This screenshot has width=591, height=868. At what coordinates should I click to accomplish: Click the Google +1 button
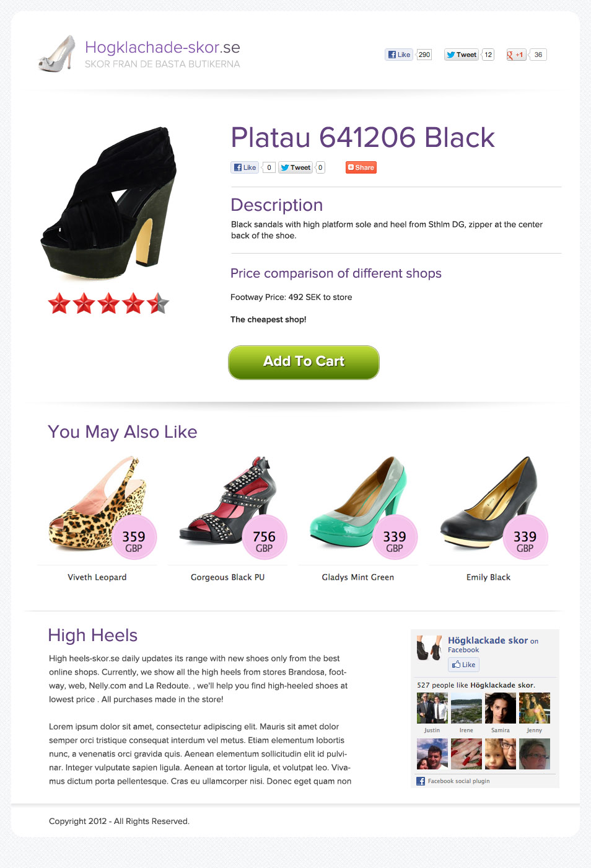coord(516,55)
